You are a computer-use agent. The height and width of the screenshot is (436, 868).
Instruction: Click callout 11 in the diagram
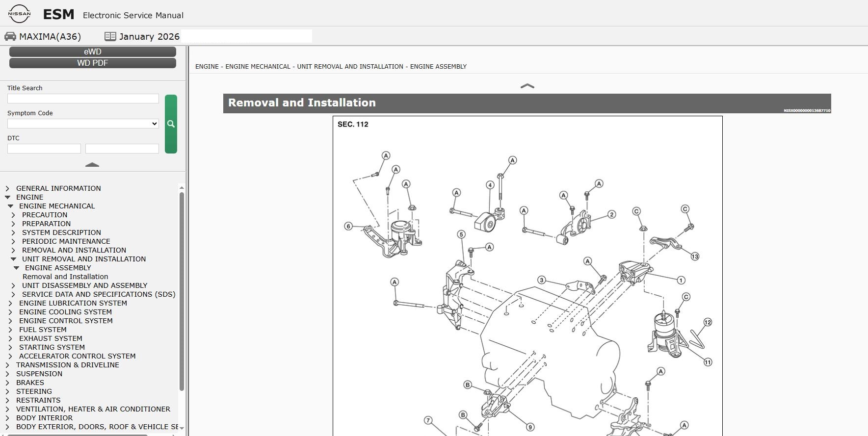click(708, 362)
